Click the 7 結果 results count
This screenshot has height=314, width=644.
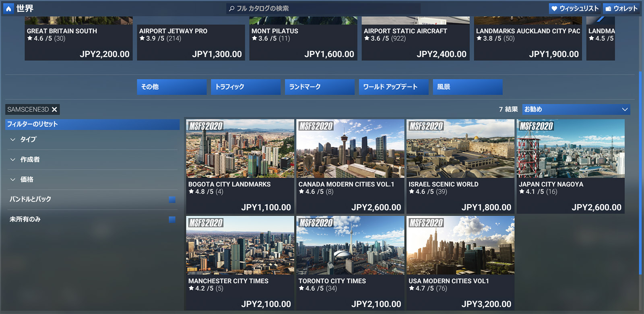click(x=508, y=109)
